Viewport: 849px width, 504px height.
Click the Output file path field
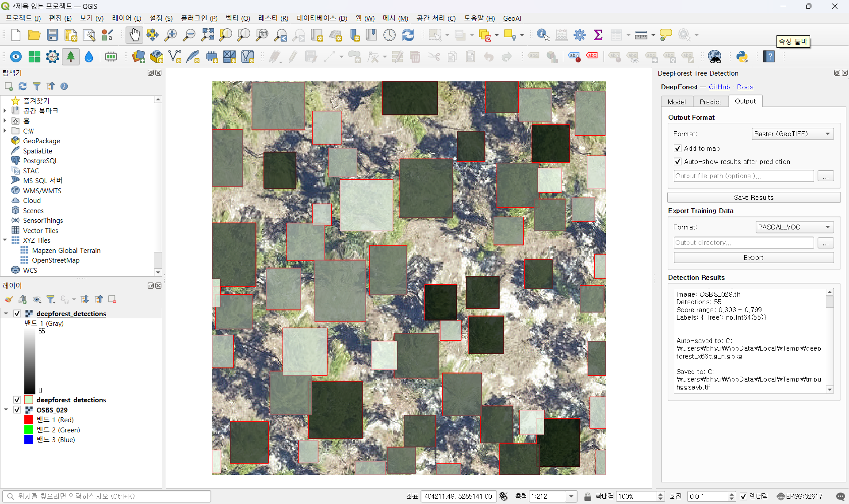pyautogui.click(x=743, y=176)
